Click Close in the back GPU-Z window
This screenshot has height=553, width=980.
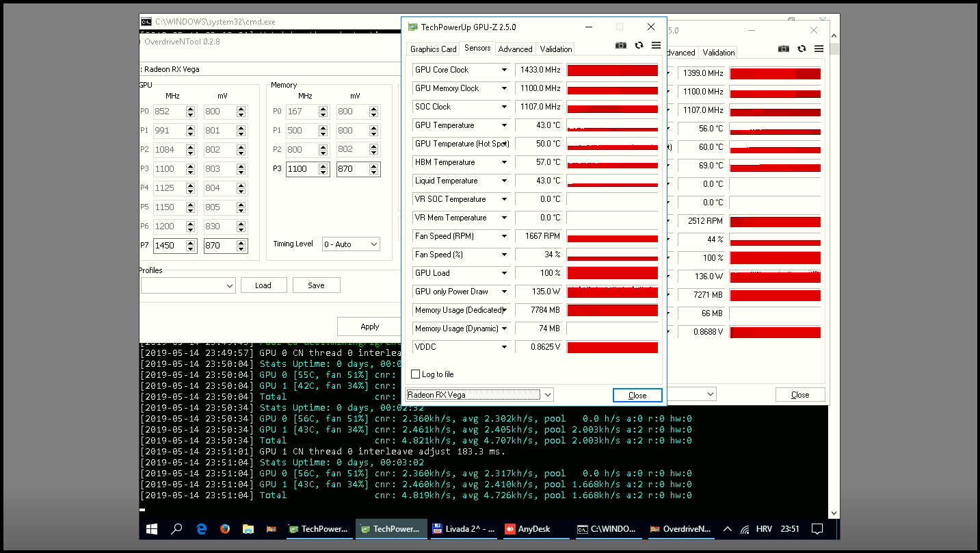(x=800, y=395)
